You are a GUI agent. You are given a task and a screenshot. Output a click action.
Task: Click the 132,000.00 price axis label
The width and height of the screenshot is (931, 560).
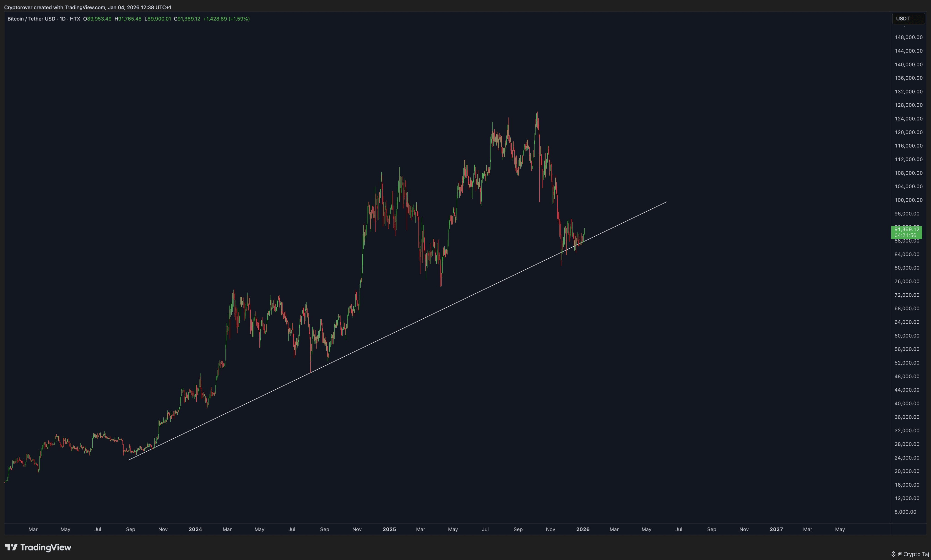pyautogui.click(x=908, y=92)
